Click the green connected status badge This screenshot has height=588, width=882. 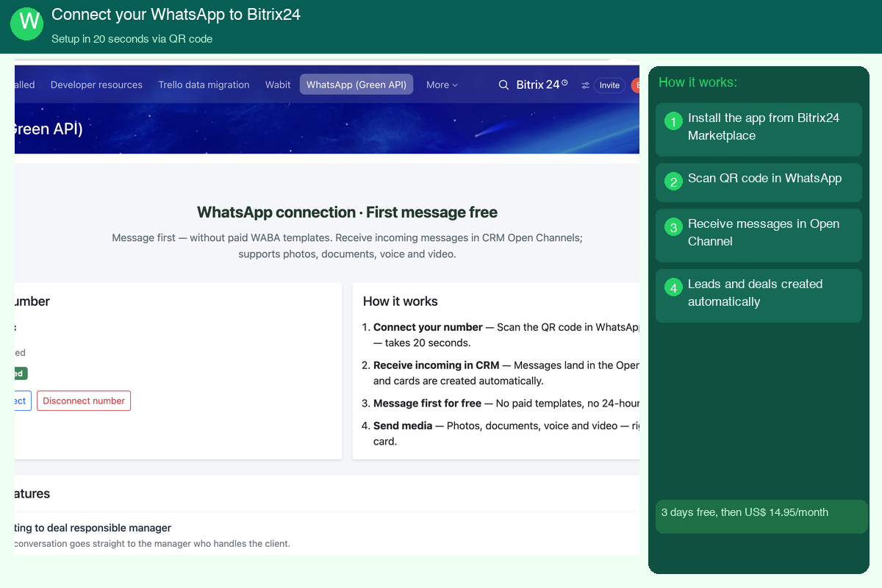[21, 373]
